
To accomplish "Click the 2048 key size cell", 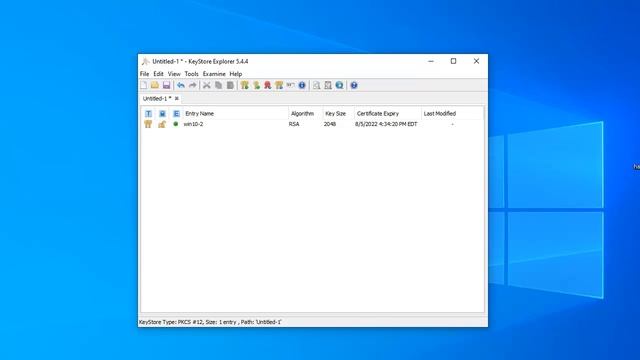I will tap(330, 124).
